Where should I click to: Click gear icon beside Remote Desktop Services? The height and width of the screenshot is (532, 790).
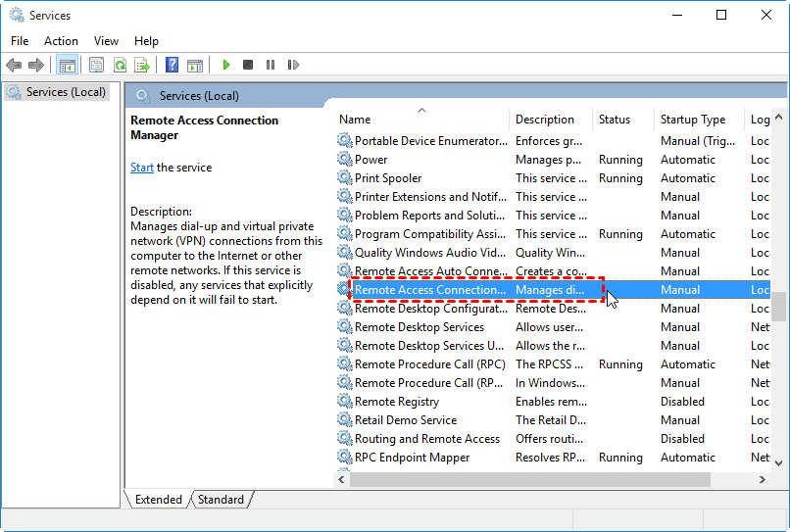pos(345,327)
